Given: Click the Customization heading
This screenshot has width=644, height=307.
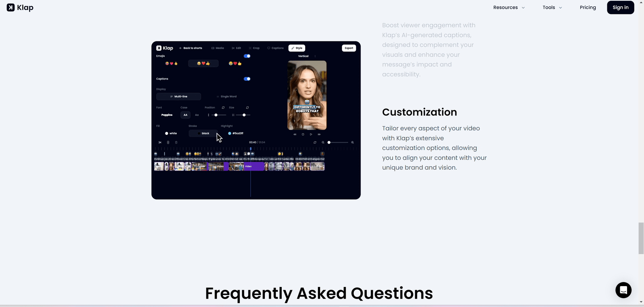Looking at the screenshot, I should [x=419, y=112].
